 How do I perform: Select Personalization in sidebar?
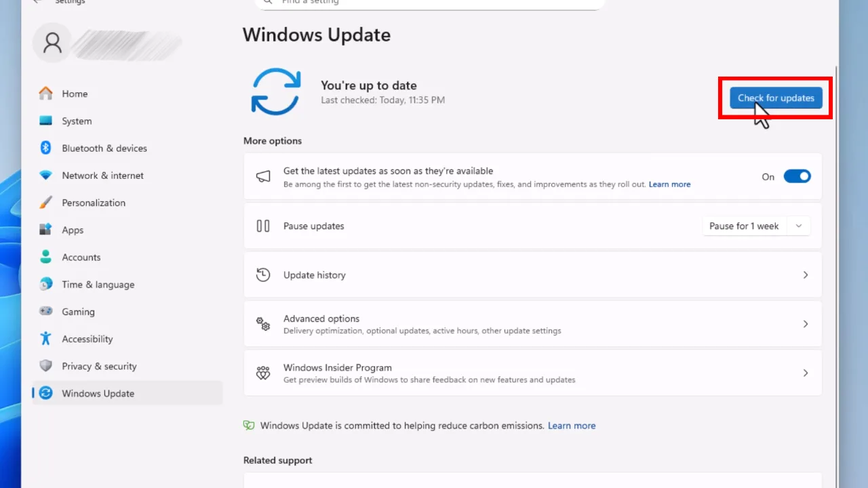[x=127, y=202]
